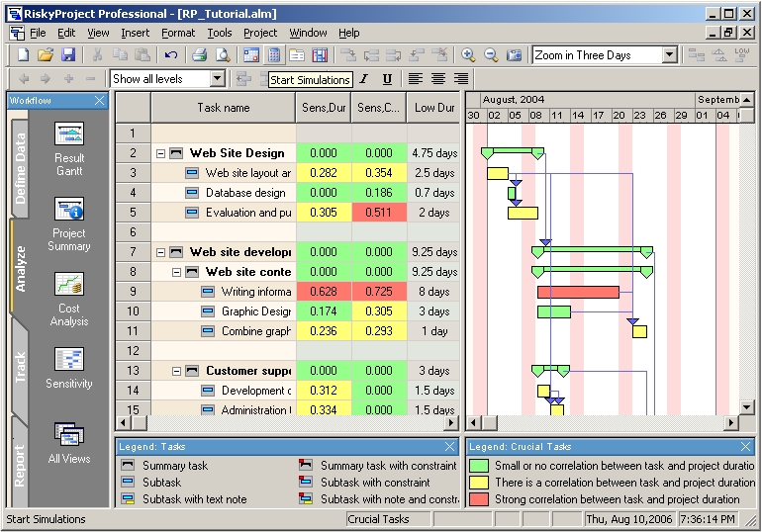Click the camera snapshot toolbar icon
762x532 pixels.
point(514,54)
